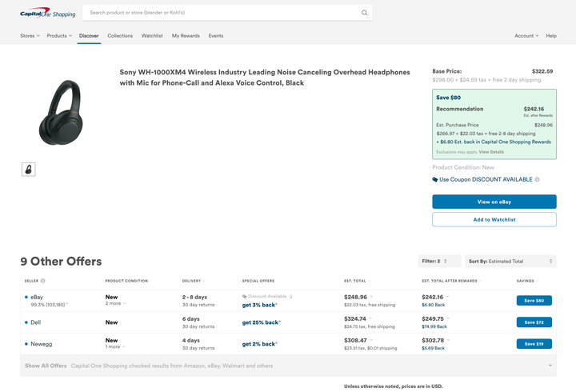Expand the Stores menu

pos(30,36)
